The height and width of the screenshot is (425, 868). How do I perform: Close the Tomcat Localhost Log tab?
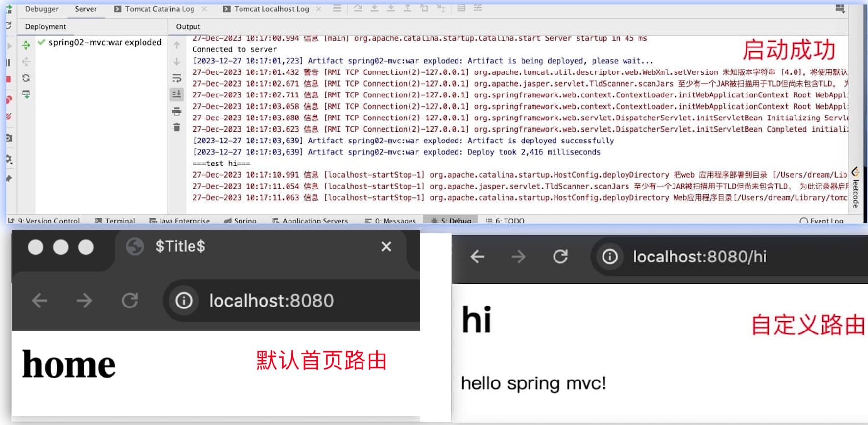coord(319,9)
